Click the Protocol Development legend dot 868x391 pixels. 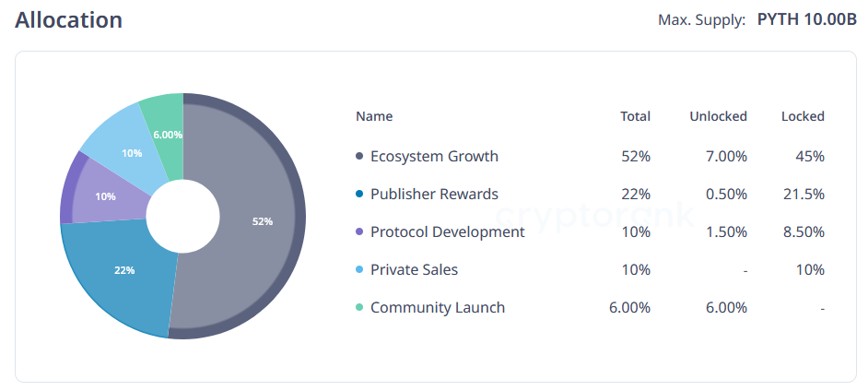359,232
